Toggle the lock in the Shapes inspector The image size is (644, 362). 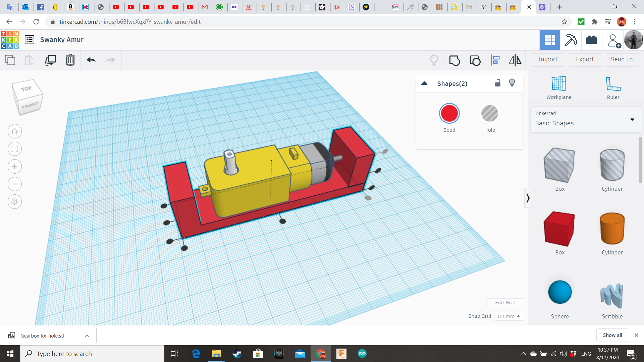tap(497, 83)
